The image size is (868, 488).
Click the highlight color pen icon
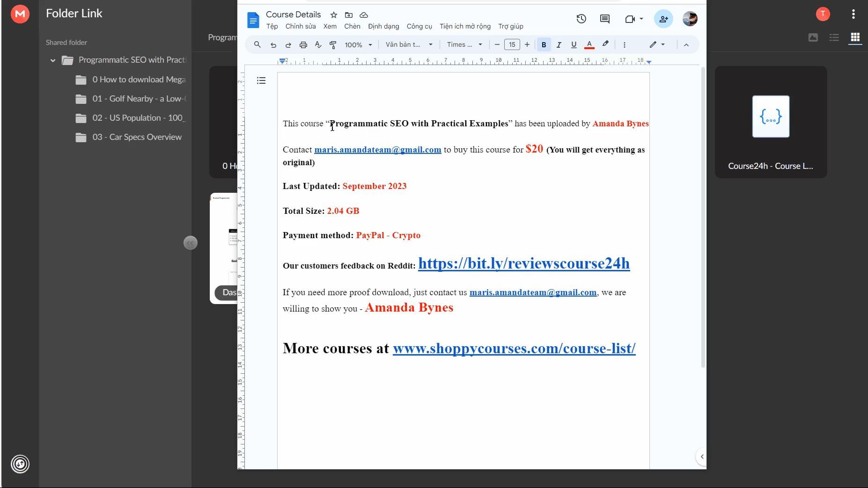(605, 44)
